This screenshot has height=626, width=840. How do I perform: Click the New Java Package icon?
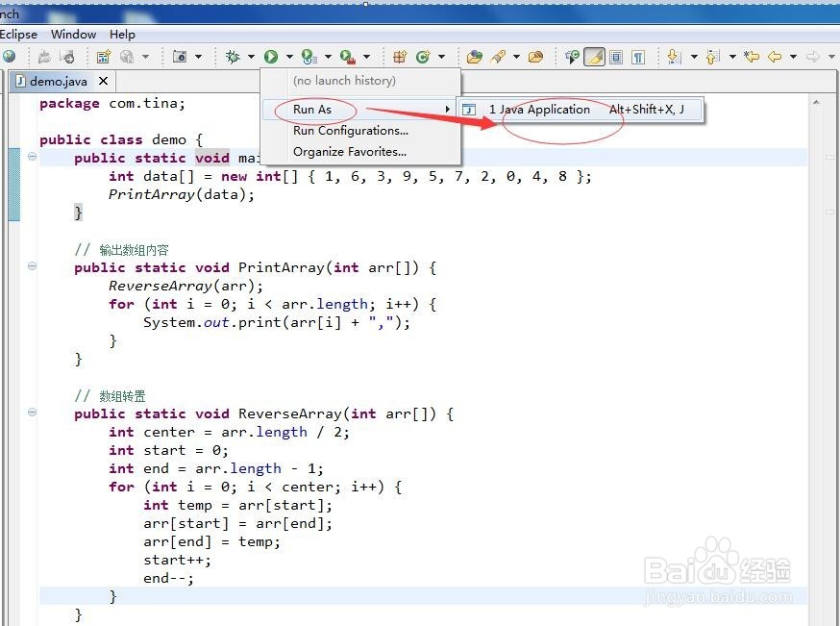tap(400, 57)
